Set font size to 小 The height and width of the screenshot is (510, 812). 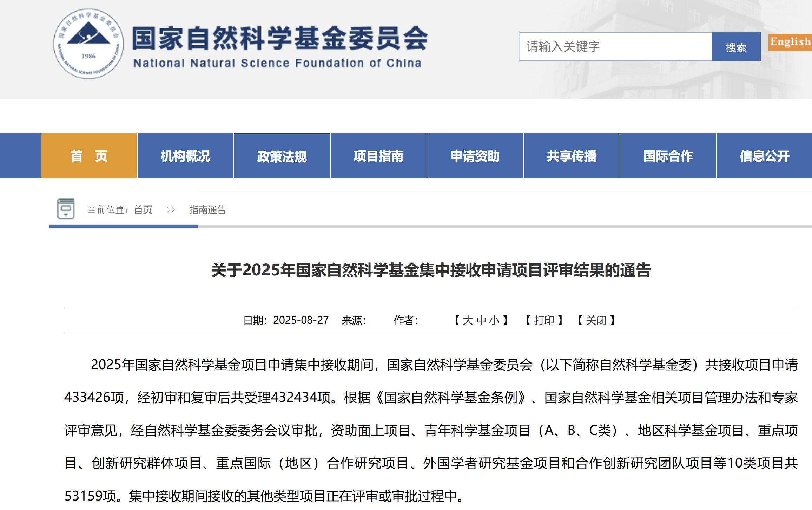click(494, 320)
